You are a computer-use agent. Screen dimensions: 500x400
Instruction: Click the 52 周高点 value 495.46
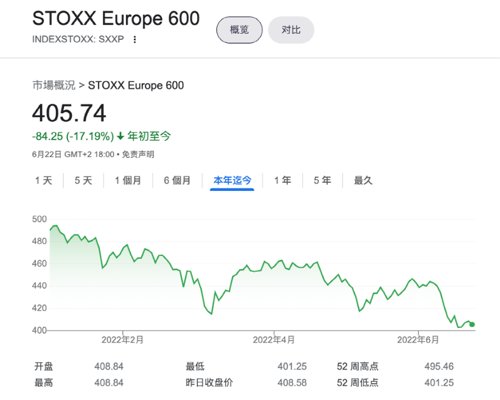pyautogui.click(x=439, y=366)
